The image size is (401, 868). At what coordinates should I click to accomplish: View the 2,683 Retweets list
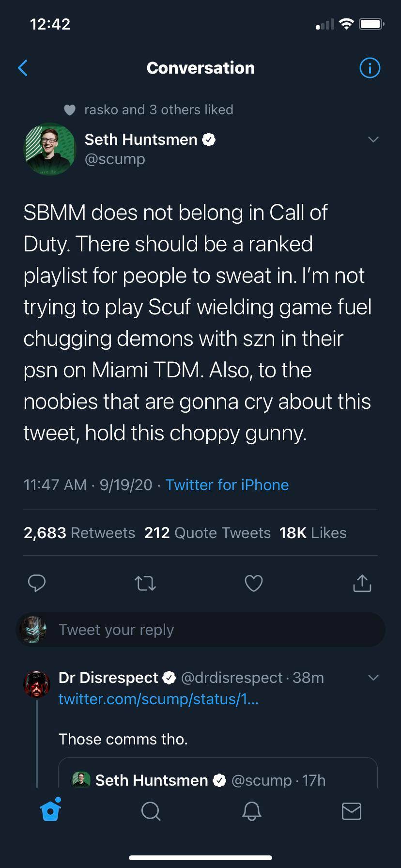pos(79,532)
